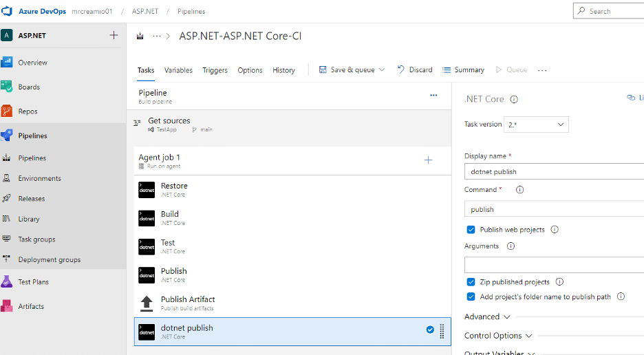Select the Publish .NET Core task

tap(292, 275)
